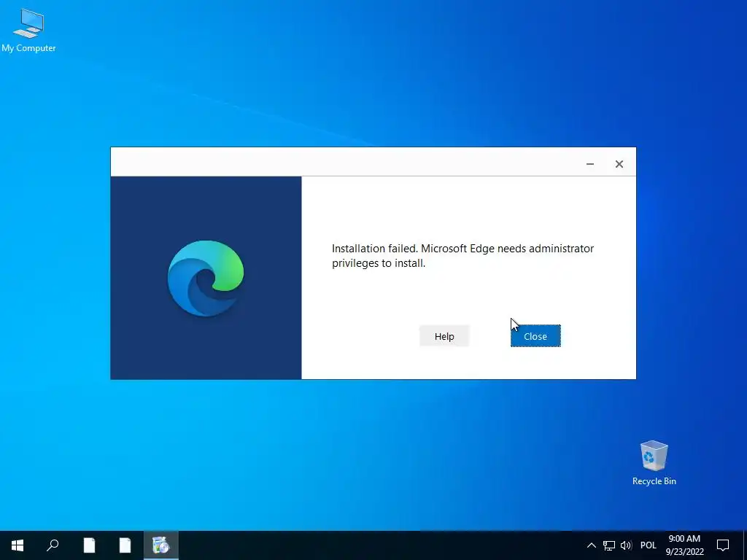Click the active installer taskbar icon
The height and width of the screenshot is (560, 747).
click(161, 545)
